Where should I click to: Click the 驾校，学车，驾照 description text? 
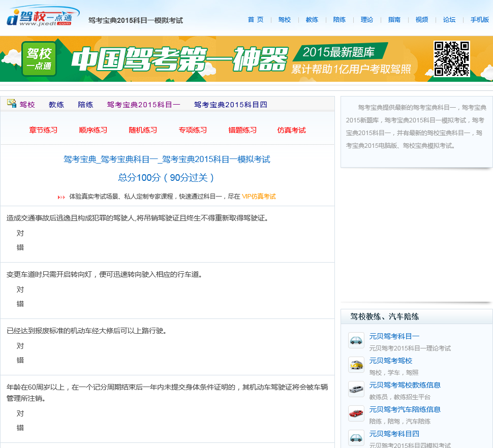pyautogui.click(x=394, y=373)
